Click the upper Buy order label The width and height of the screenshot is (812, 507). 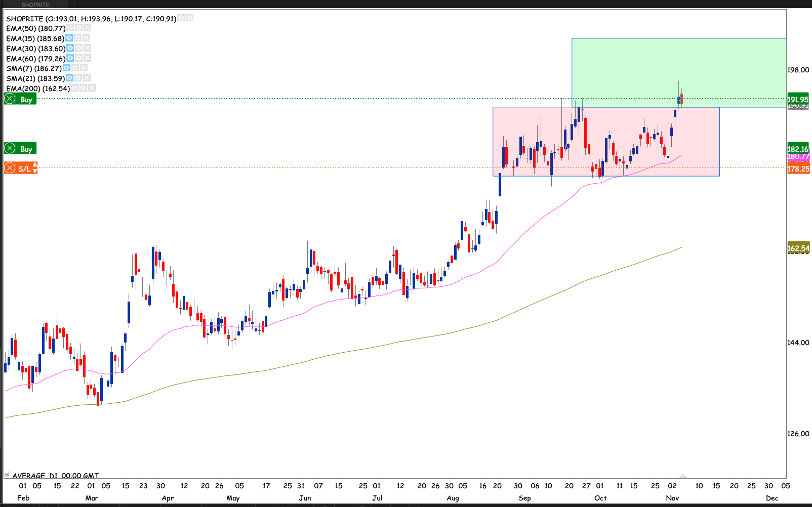(26, 100)
